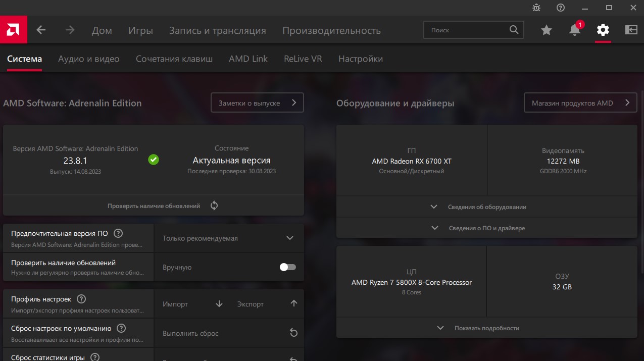This screenshot has height=361, width=644.
Task: Click the AMD Ryzen 7 5800X processor text
Action: [412, 282]
